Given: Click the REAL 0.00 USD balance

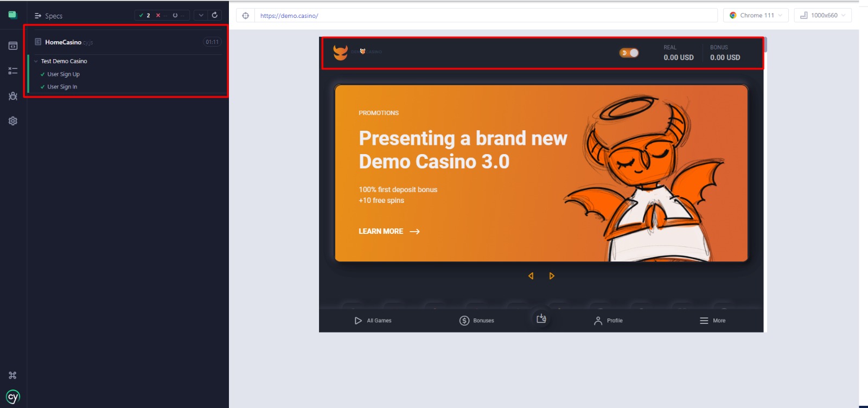Looking at the screenshot, I should click(679, 53).
